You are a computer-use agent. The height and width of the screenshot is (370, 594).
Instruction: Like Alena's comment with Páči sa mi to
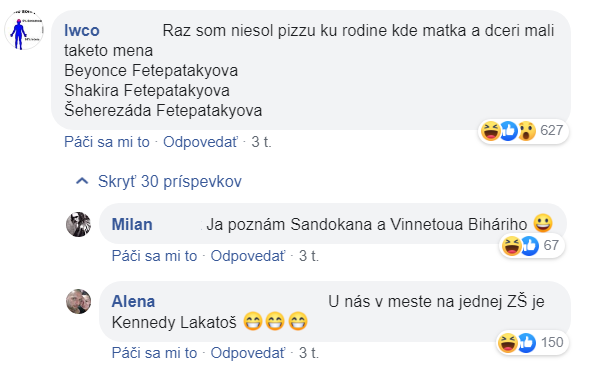(x=154, y=353)
